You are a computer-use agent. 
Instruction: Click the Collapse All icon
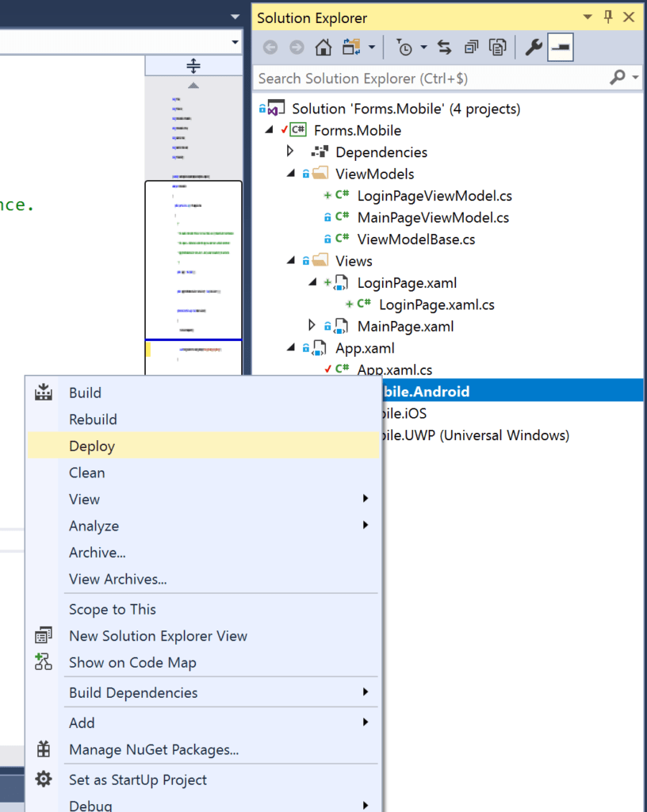471,47
